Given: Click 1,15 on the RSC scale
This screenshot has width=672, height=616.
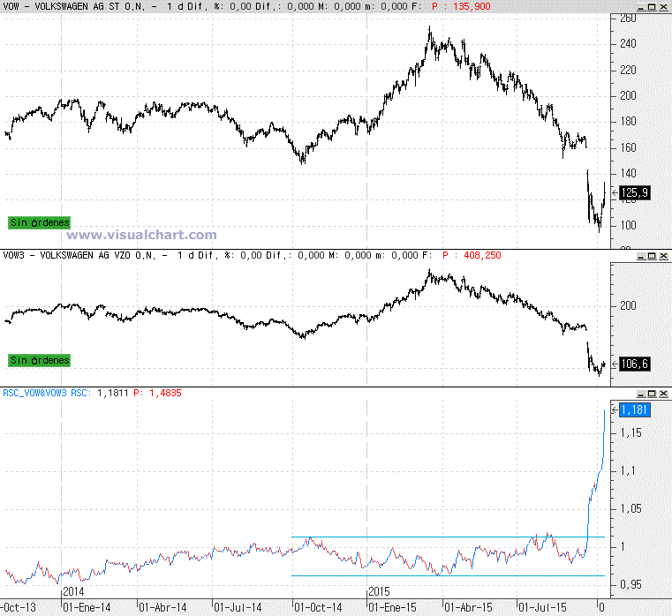Looking at the screenshot, I should tap(630, 433).
